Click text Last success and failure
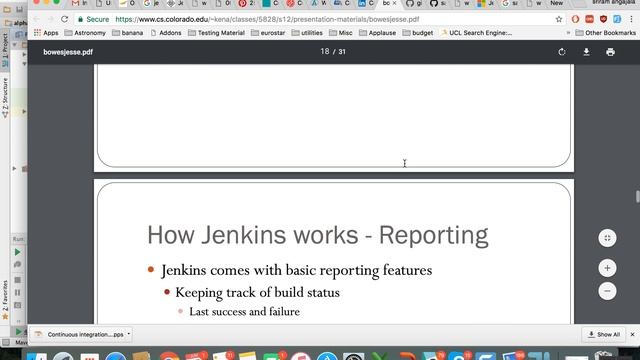The height and width of the screenshot is (360, 640). coord(244,311)
